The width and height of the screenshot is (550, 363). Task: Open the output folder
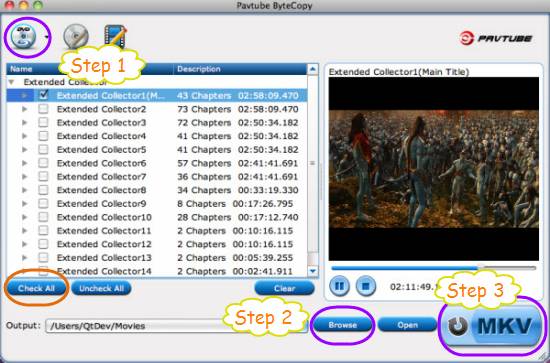[x=407, y=325]
